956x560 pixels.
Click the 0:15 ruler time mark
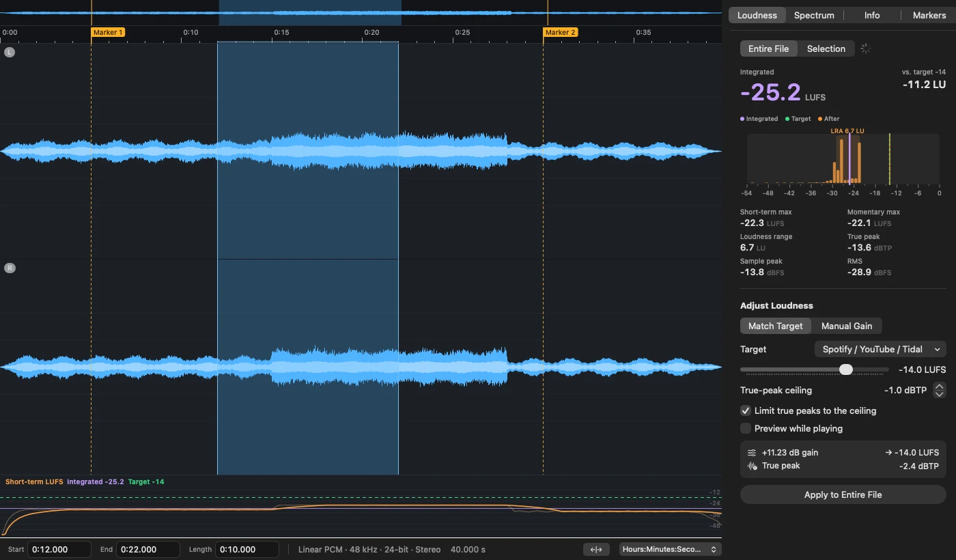click(x=281, y=32)
